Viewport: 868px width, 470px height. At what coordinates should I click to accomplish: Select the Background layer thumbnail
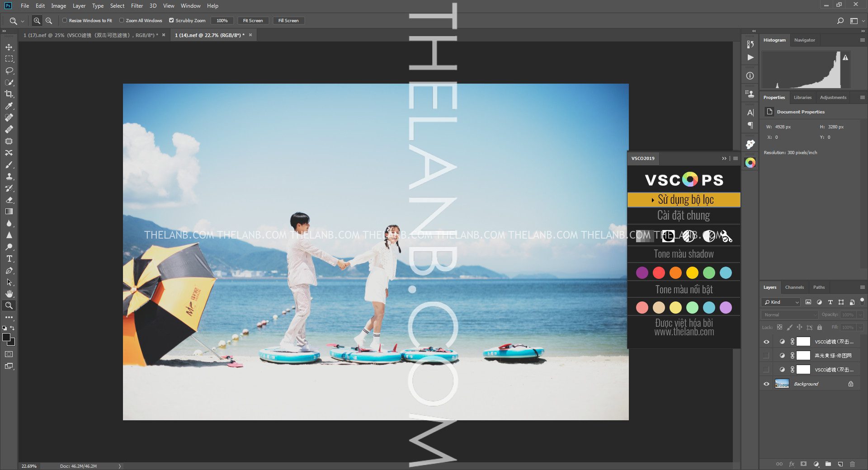tap(782, 384)
